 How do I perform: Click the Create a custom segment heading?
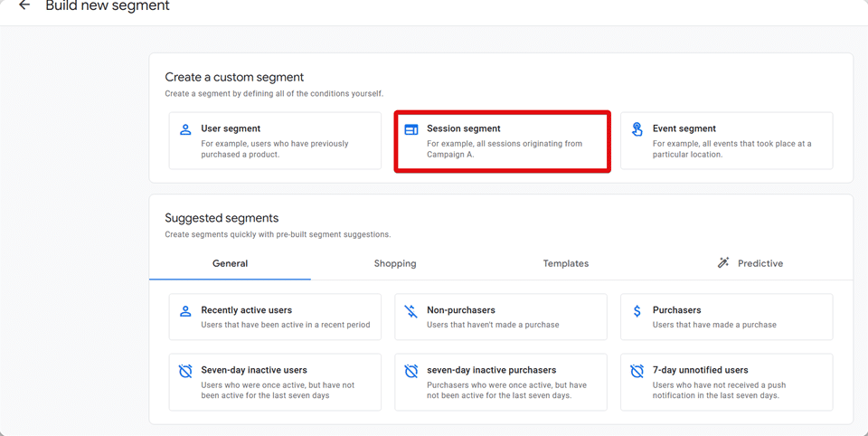235,77
